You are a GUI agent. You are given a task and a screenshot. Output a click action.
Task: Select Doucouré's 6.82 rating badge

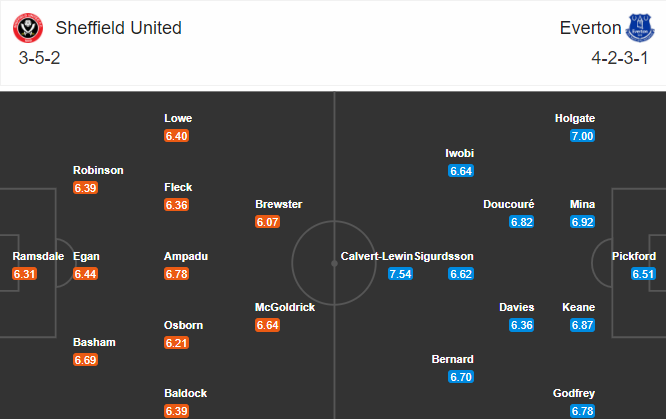point(522,222)
